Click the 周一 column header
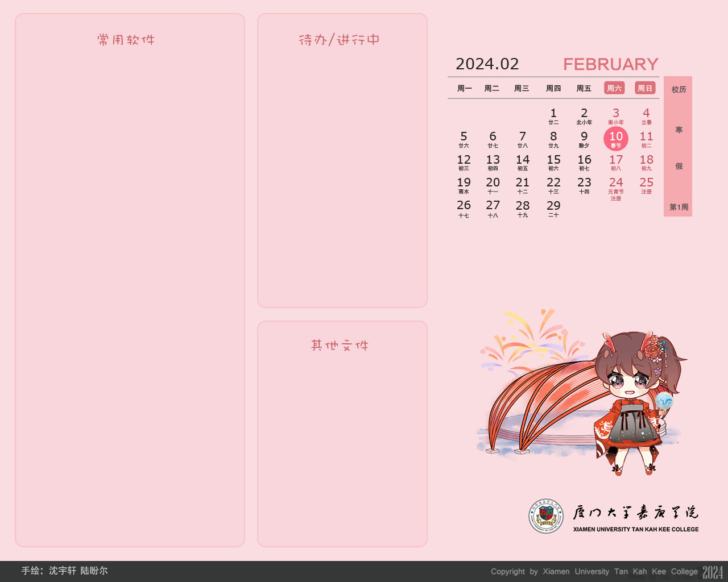 point(465,89)
